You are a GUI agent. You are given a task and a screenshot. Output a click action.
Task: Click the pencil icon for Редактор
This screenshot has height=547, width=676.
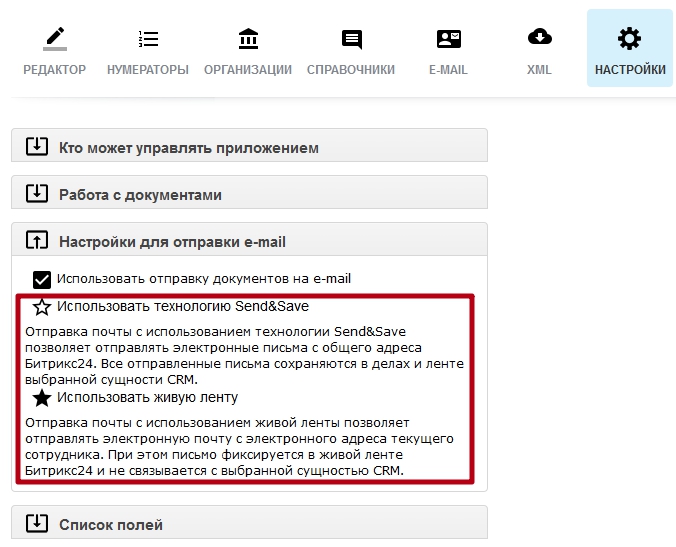click(x=54, y=39)
